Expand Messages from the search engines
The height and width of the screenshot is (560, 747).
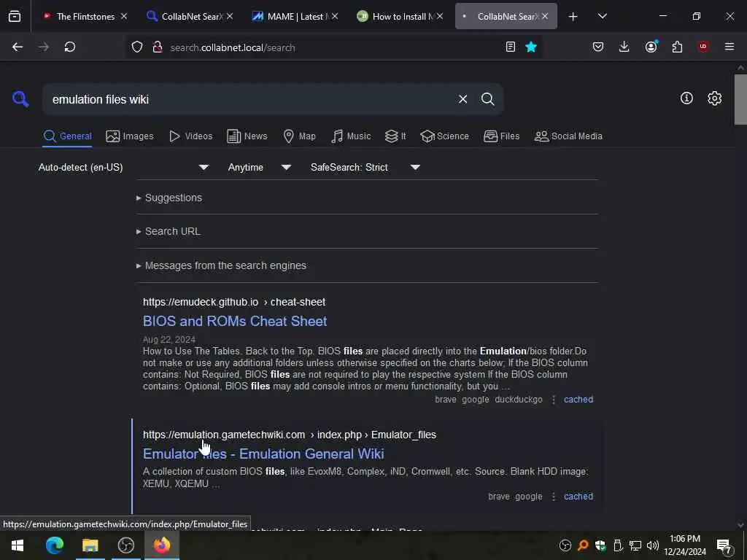[221, 265]
